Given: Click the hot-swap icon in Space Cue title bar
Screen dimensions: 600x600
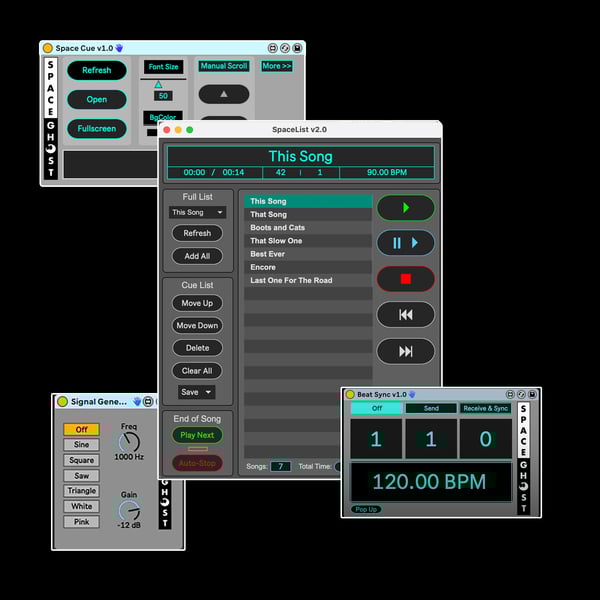Looking at the screenshot, I should (285, 48).
